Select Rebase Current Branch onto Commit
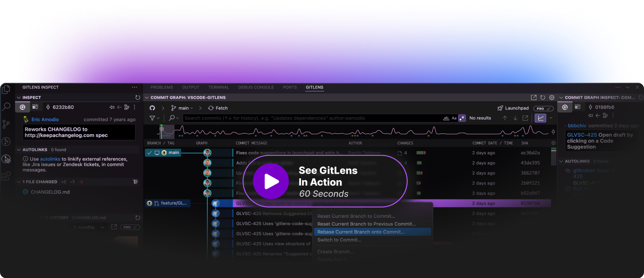 [361, 232]
